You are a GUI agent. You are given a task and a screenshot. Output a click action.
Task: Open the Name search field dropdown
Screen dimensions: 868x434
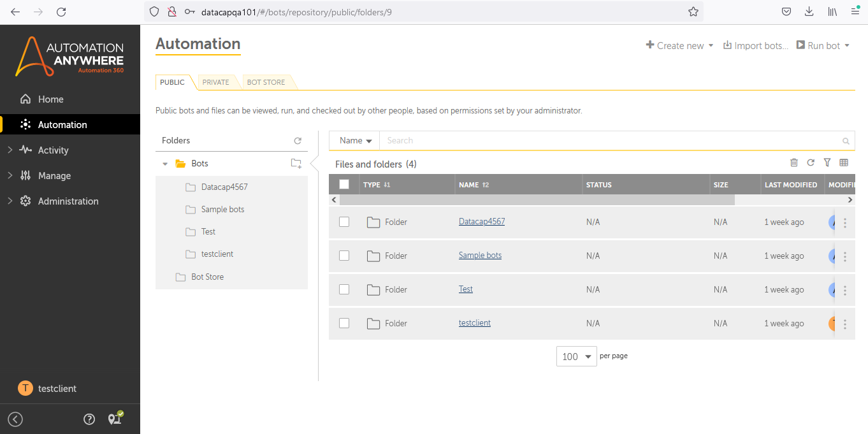pyautogui.click(x=355, y=141)
